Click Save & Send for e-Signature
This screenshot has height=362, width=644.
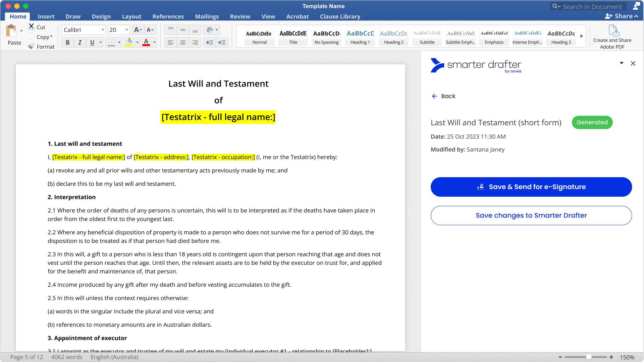[x=531, y=187]
